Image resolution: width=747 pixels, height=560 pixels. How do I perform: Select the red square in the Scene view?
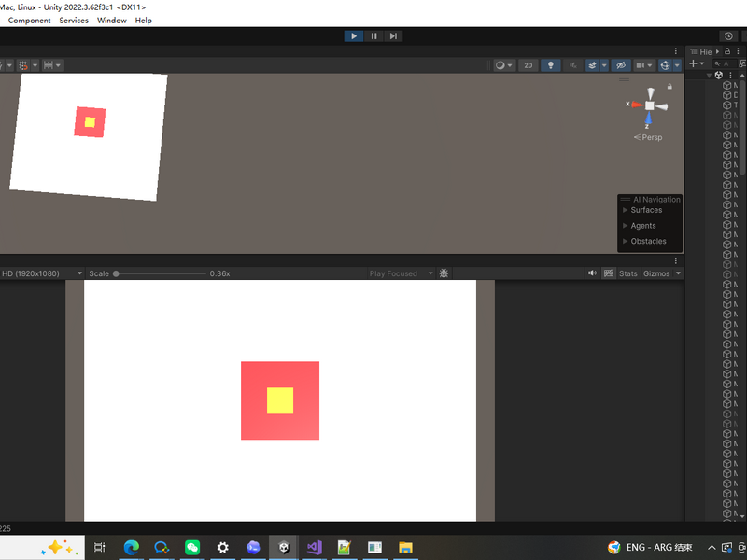pyautogui.click(x=90, y=122)
